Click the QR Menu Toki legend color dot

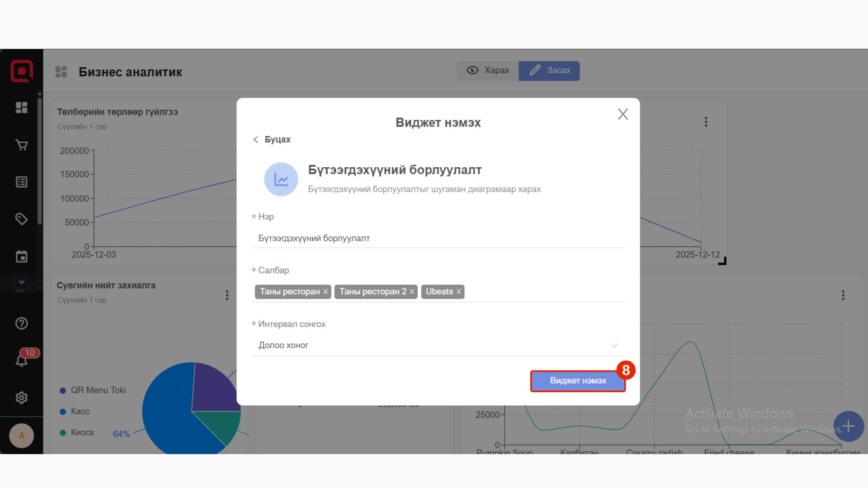(63, 390)
